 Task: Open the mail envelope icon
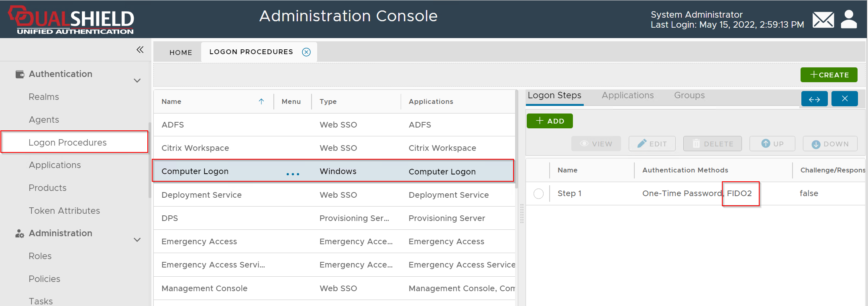[x=823, y=20]
